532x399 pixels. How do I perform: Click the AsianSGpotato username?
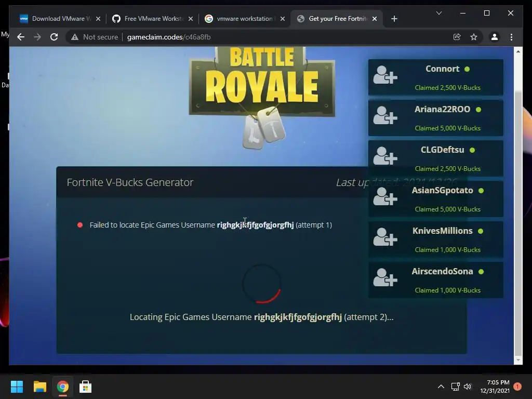click(x=443, y=190)
